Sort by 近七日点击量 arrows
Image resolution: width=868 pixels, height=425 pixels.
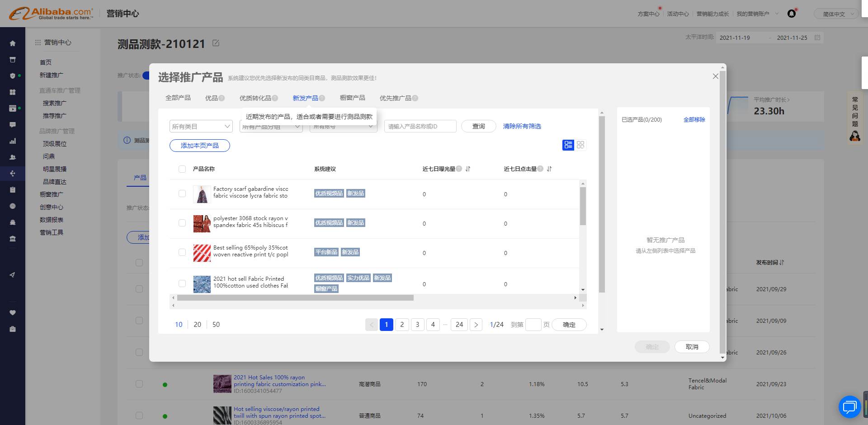coord(549,169)
